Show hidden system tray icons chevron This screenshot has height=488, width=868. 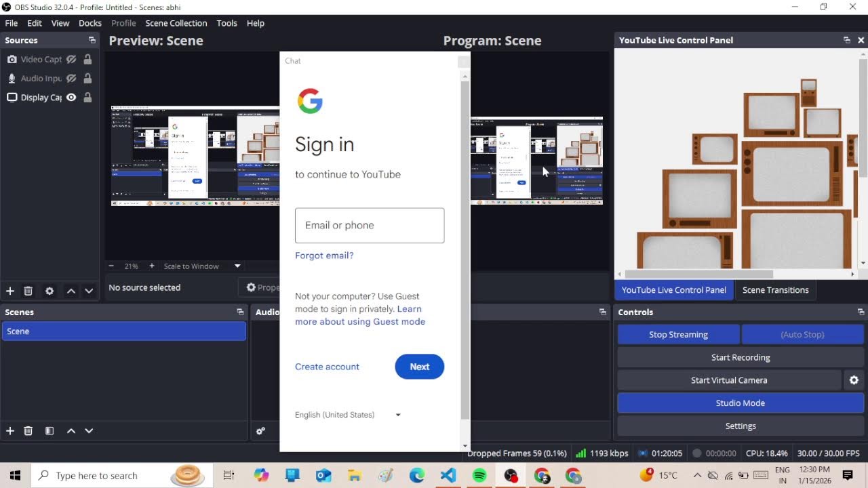pyautogui.click(x=696, y=476)
